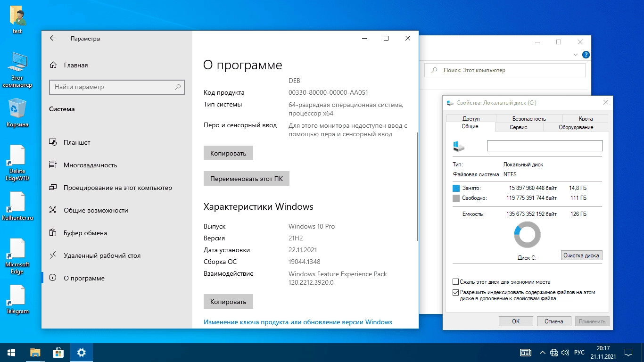The image size is (644, 362).
Task: Click Windows 10 Pro edition value
Action: [x=312, y=226]
